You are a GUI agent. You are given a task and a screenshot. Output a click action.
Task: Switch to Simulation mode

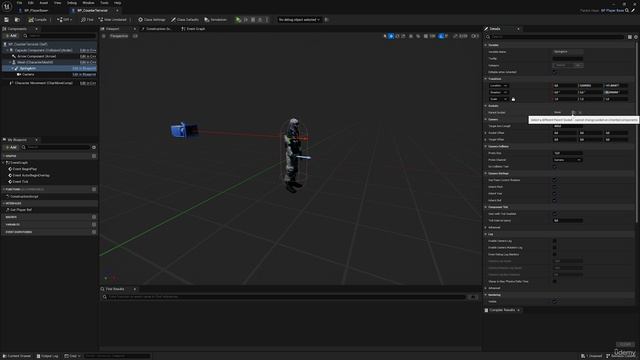[x=216, y=20]
